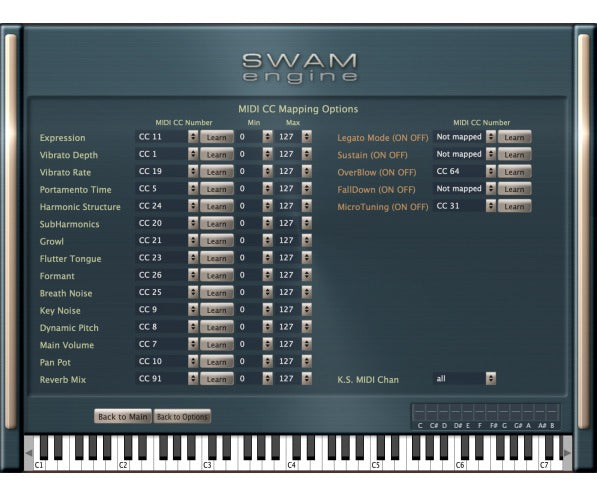The width and height of the screenshot is (597, 497).
Task: Open the Breath Noise CC number dropdown
Action: 193,292
